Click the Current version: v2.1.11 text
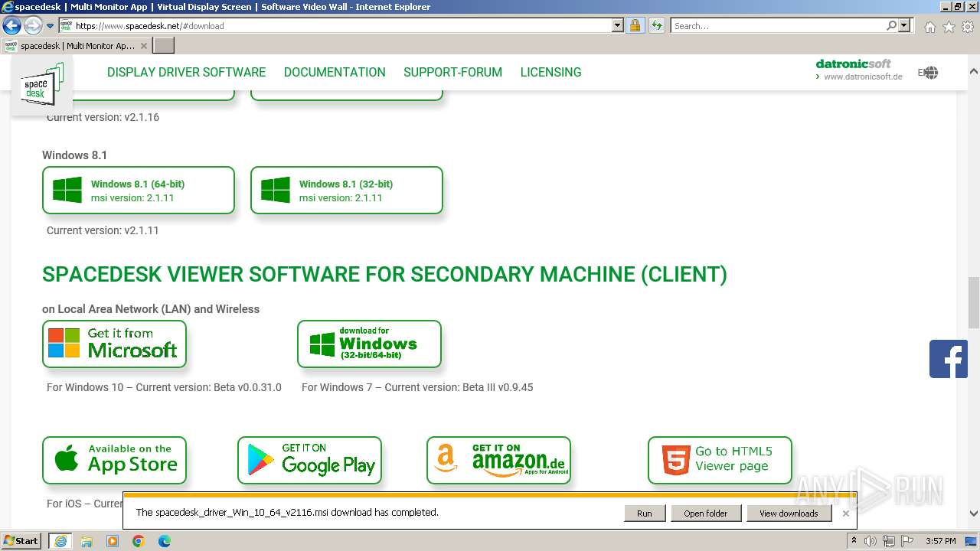980x551 pixels. coord(103,230)
